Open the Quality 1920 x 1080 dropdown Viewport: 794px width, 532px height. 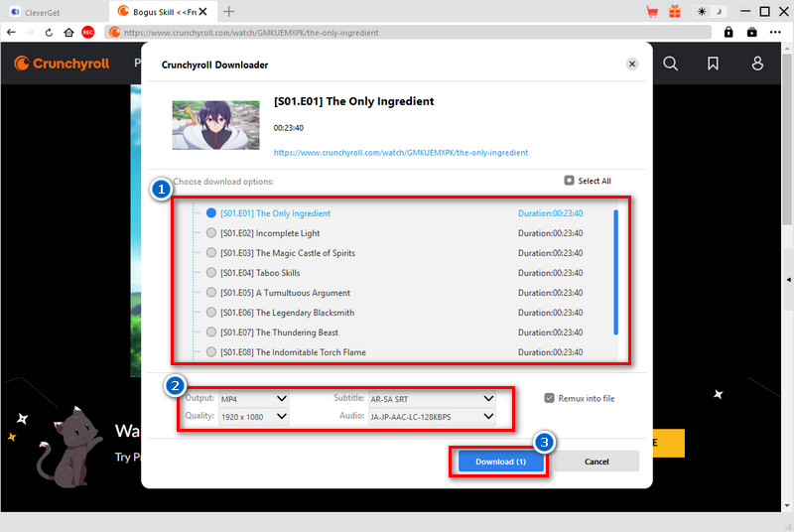[x=254, y=417]
